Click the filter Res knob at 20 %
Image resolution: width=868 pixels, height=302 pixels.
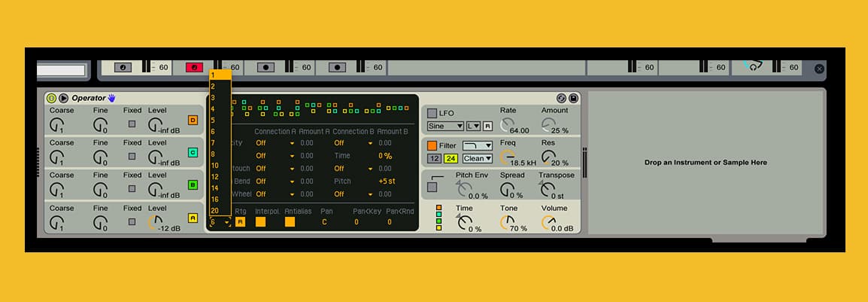tap(548, 157)
